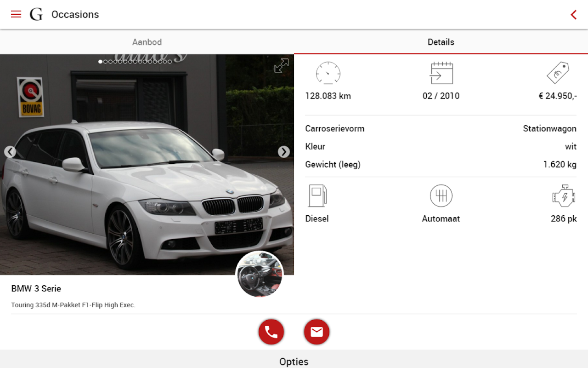Open the hamburger navigation menu
The height and width of the screenshot is (368, 588).
[x=16, y=14]
